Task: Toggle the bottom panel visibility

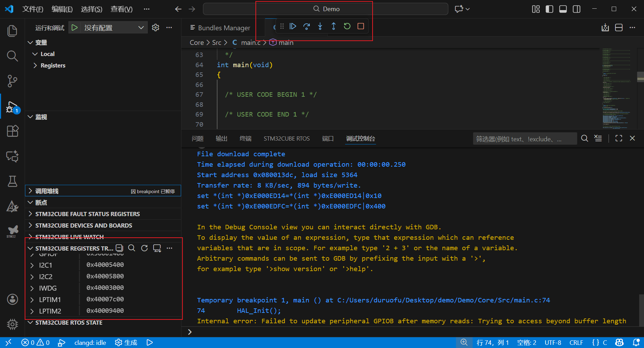Action: coord(563,9)
